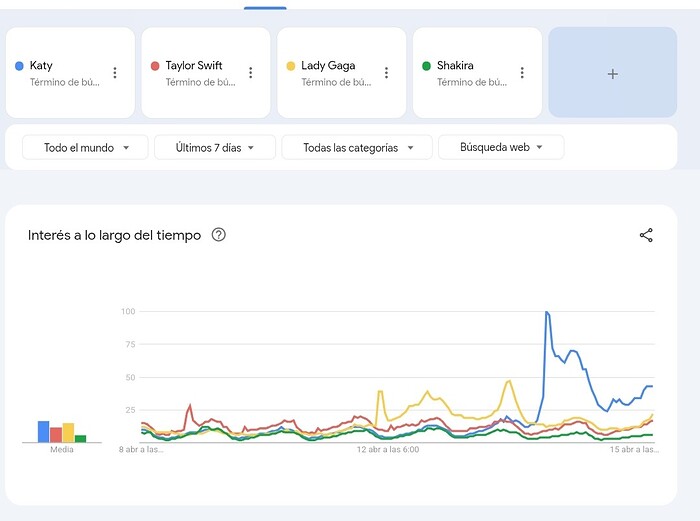Click the Media label under the bars
Viewport: 700px width, 521px height.
point(62,450)
